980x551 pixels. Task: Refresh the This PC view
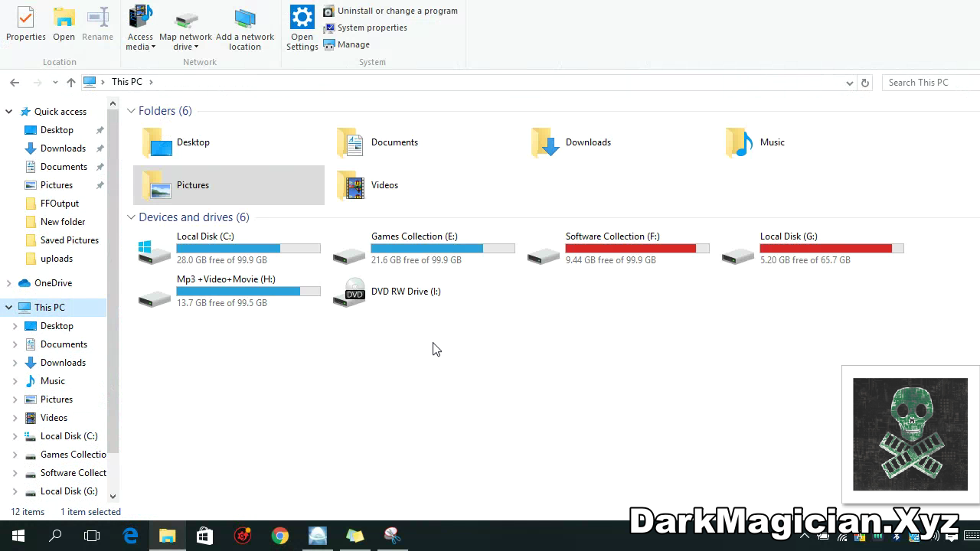865,83
